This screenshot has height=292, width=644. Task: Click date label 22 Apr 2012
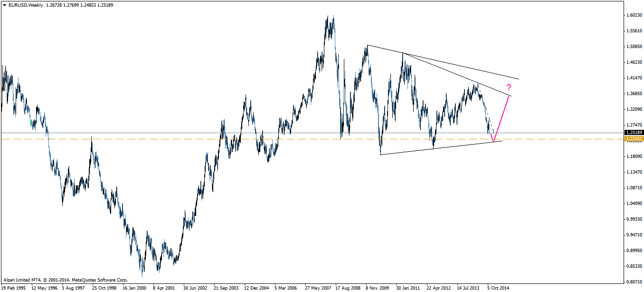click(439, 288)
